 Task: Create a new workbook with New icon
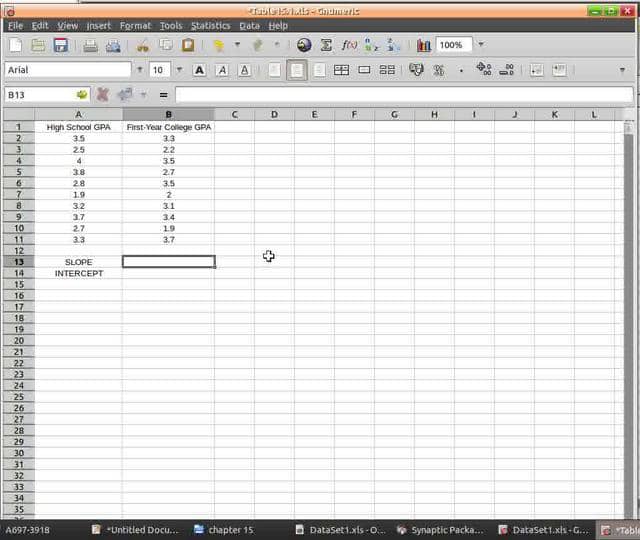[x=16, y=45]
